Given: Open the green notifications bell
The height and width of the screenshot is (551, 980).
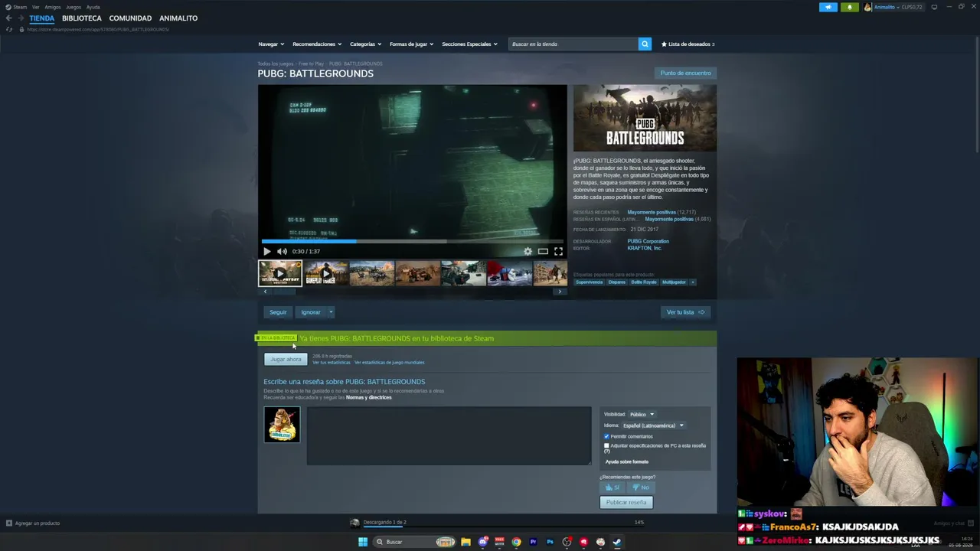Looking at the screenshot, I should [x=849, y=7].
